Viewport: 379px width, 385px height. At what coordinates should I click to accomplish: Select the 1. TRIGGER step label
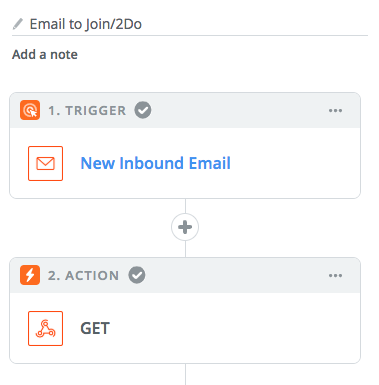click(87, 111)
